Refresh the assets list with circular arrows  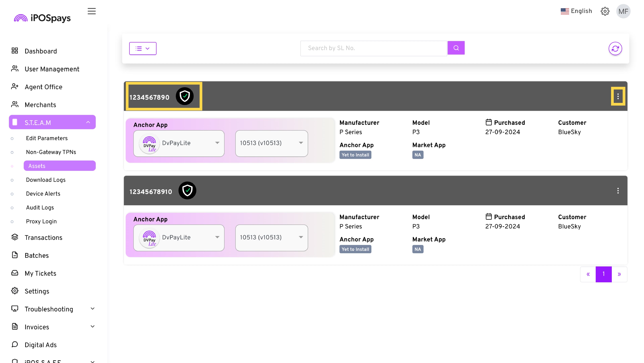point(615,48)
